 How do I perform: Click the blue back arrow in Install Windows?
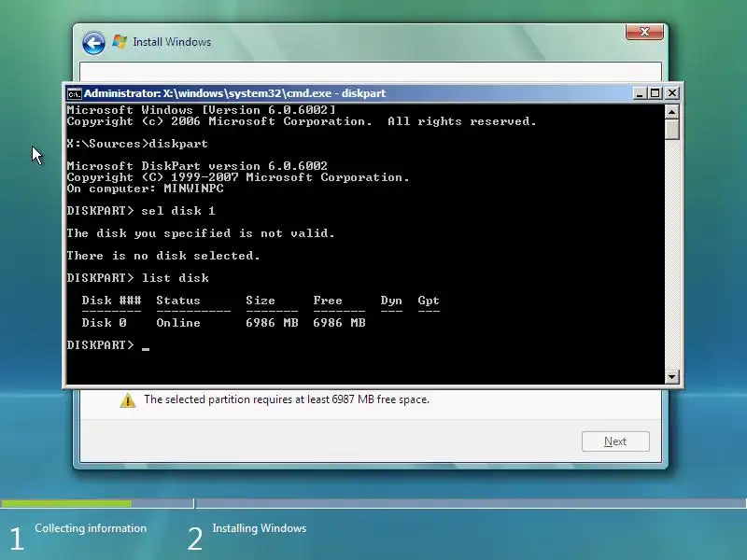click(x=93, y=43)
